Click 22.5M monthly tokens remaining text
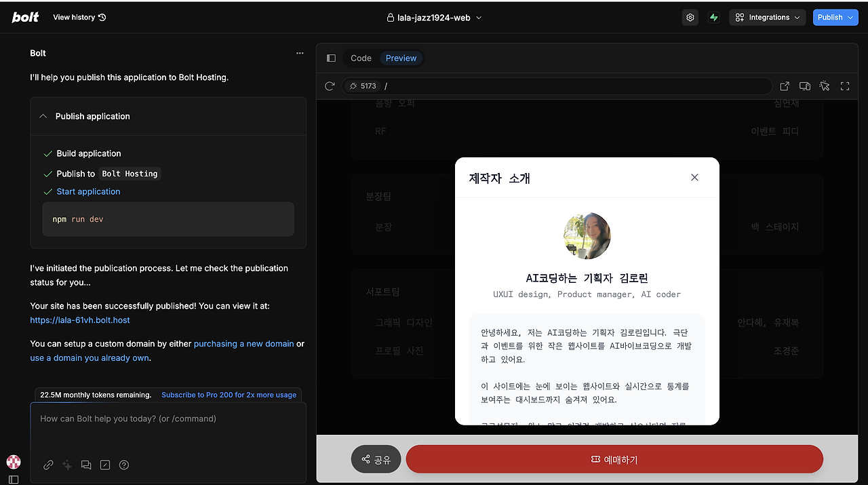 (x=96, y=395)
